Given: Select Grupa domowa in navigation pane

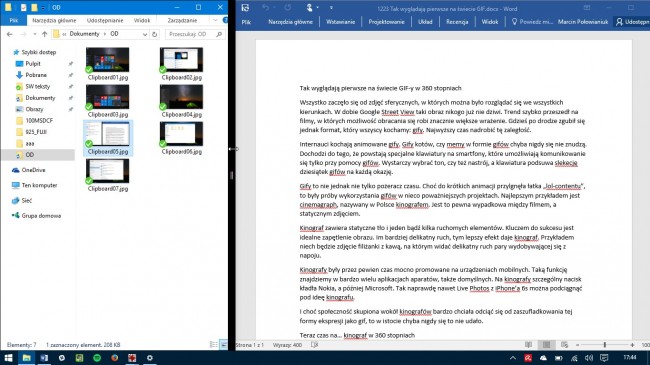Looking at the screenshot, I should point(41,216).
